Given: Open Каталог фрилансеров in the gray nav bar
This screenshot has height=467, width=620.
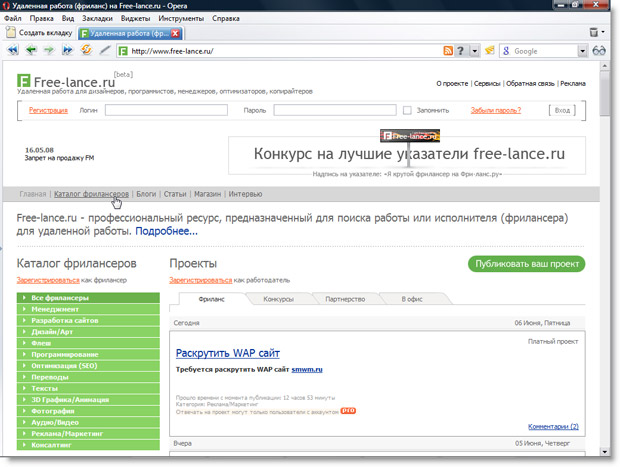Looking at the screenshot, I should (91, 194).
